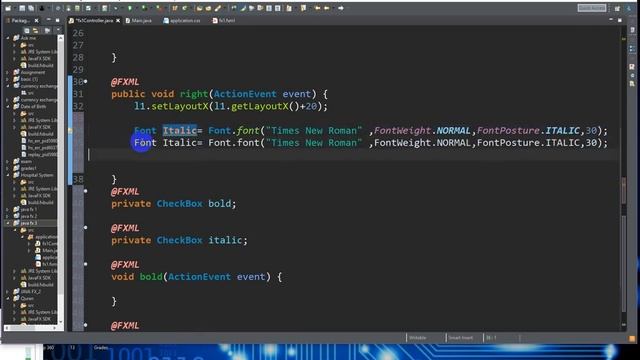This screenshot has height=360, width=640.
Task: Click the New Java Class icon
Action: coord(184,8)
